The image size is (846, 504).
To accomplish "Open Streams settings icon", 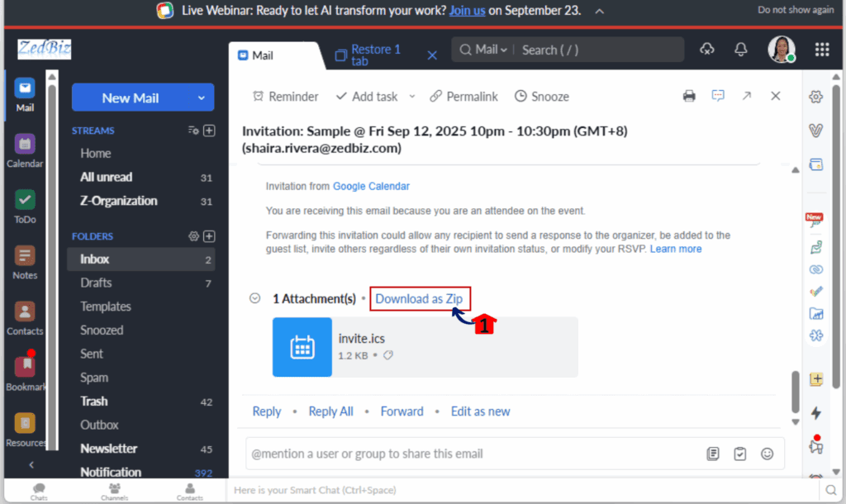I will coord(193,130).
